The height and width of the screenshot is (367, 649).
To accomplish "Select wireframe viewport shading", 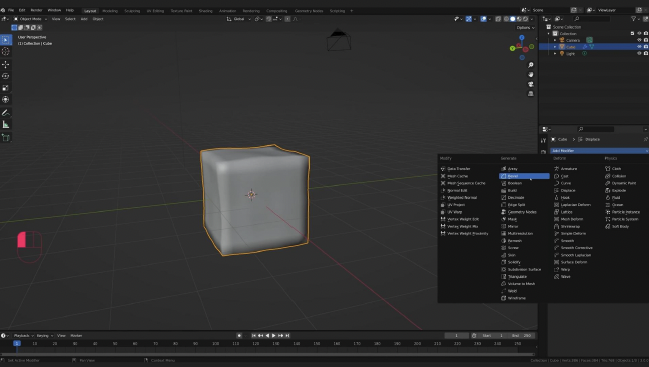I will click(506, 19).
